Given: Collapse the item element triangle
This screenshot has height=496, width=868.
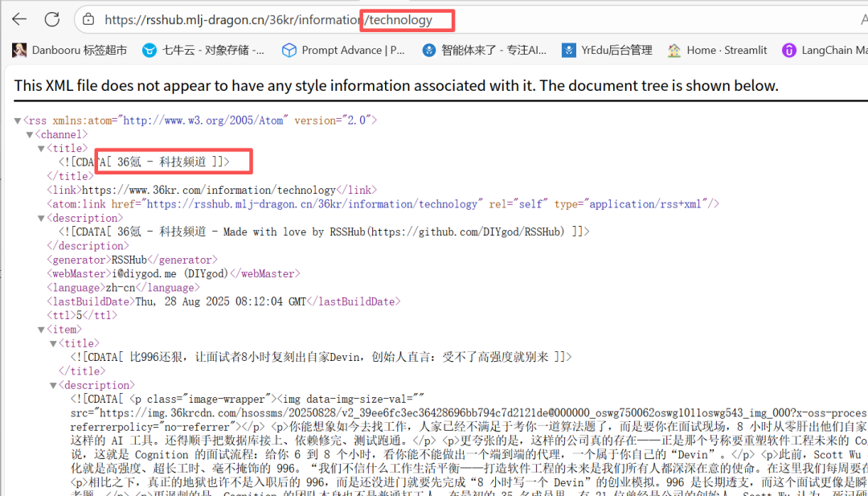Looking at the screenshot, I should 42,330.
